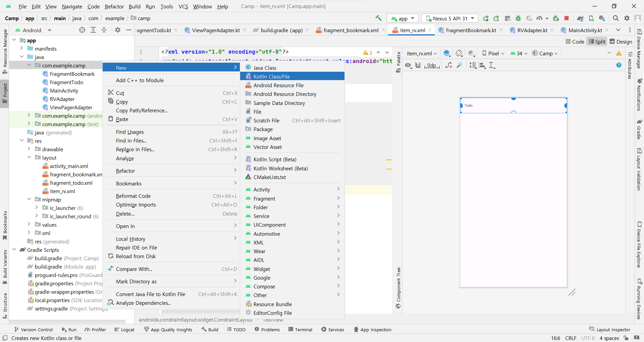
Task: Switch editor to Design view mode
Action: coord(621,42)
